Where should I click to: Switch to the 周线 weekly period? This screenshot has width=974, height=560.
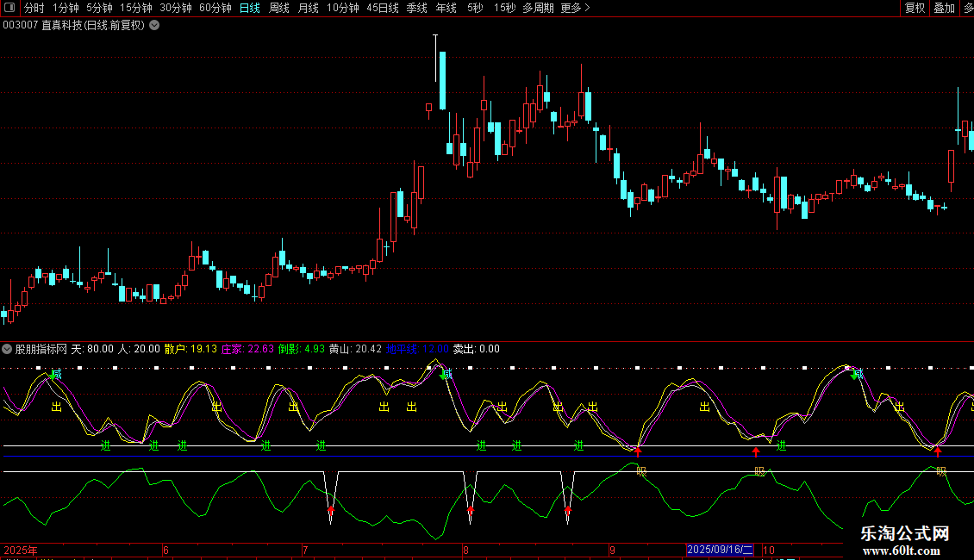click(x=278, y=8)
